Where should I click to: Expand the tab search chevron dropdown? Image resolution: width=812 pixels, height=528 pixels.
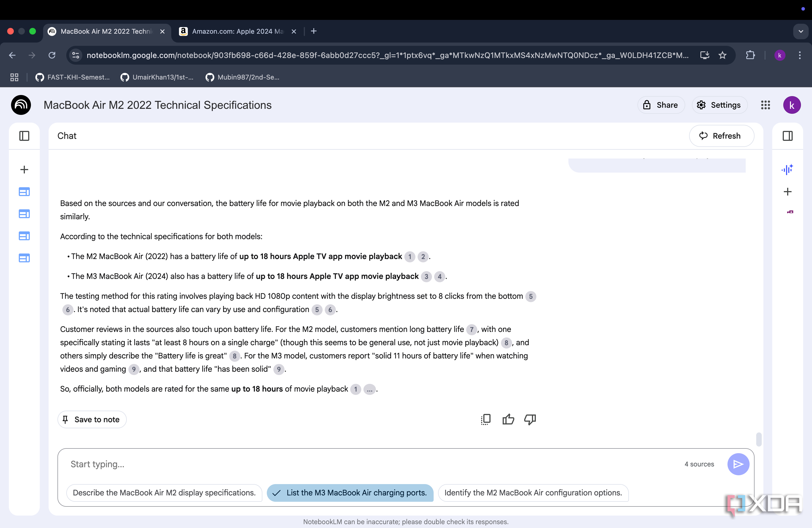(801, 31)
